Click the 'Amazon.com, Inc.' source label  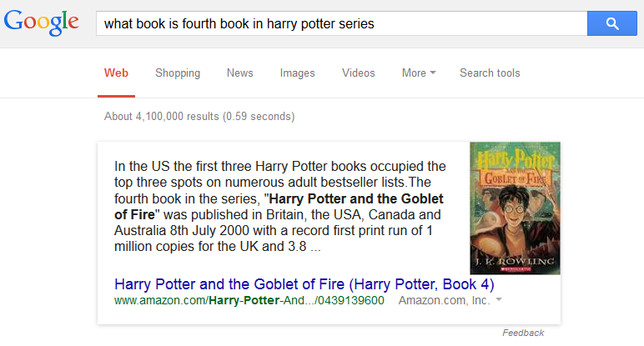tap(444, 300)
